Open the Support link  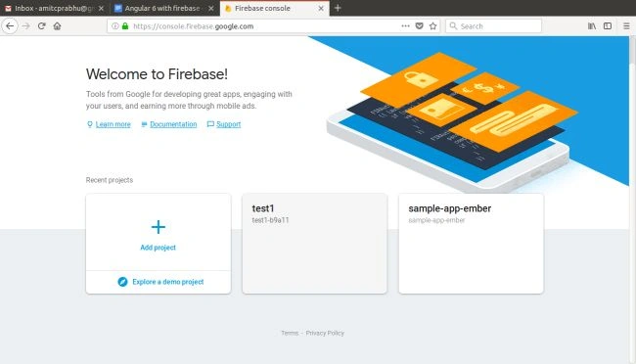[228, 124]
